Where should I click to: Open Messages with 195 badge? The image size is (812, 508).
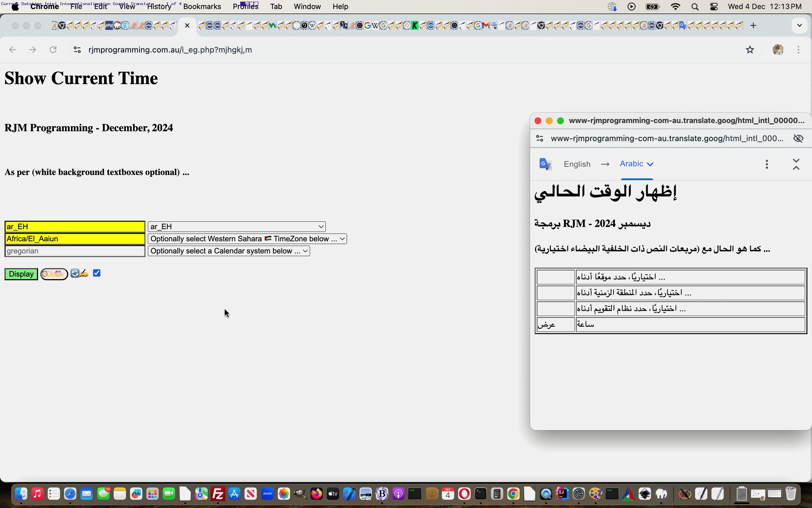click(103, 494)
